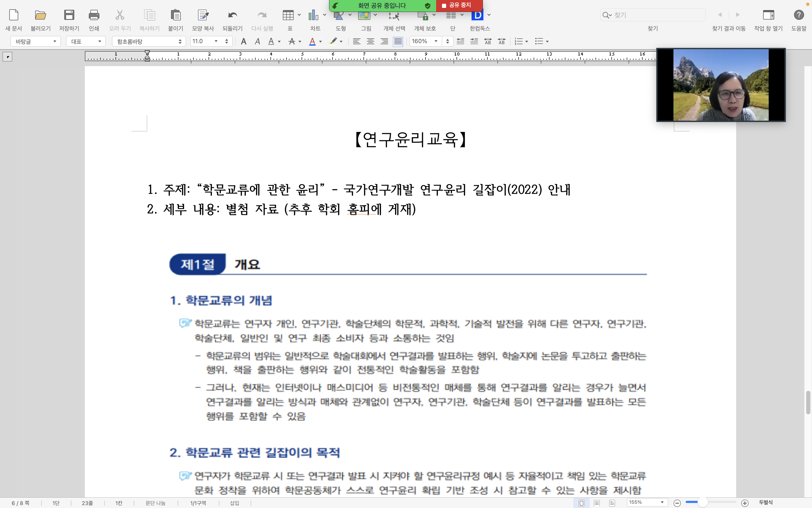The width and height of the screenshot is (812, 508).
Task: Save the document with 저장하기 icon
Action: pyautogui.click(x=69, y=15)
